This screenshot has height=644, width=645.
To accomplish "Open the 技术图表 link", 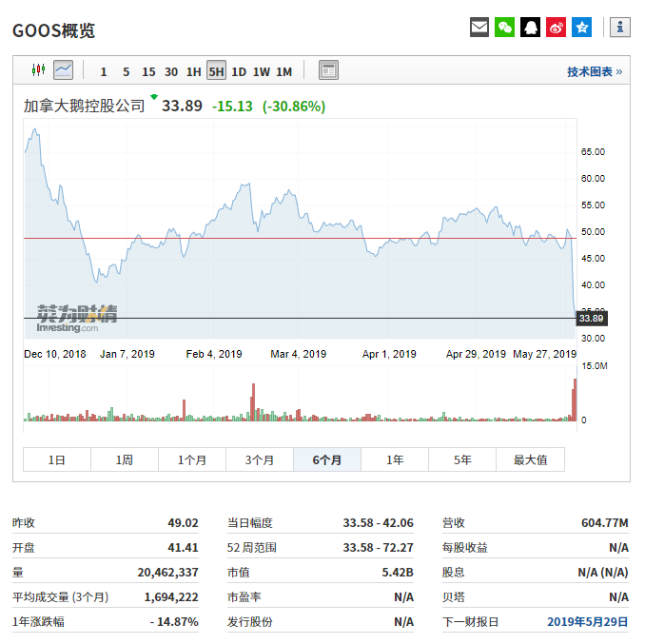I will [595, 72].
